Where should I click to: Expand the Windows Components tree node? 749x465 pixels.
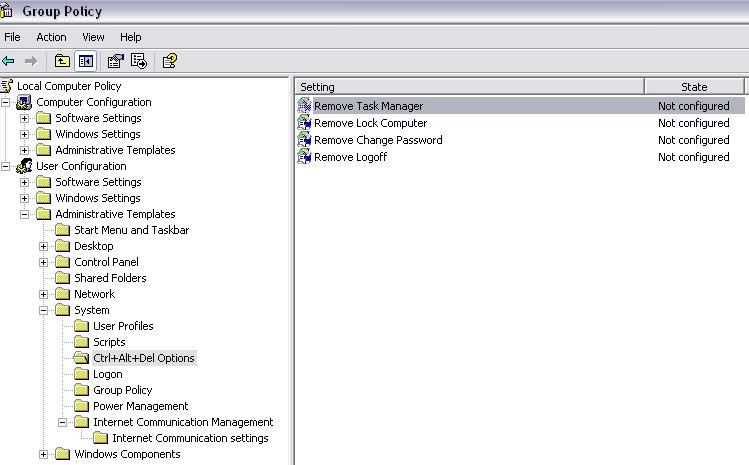(43, 454)
